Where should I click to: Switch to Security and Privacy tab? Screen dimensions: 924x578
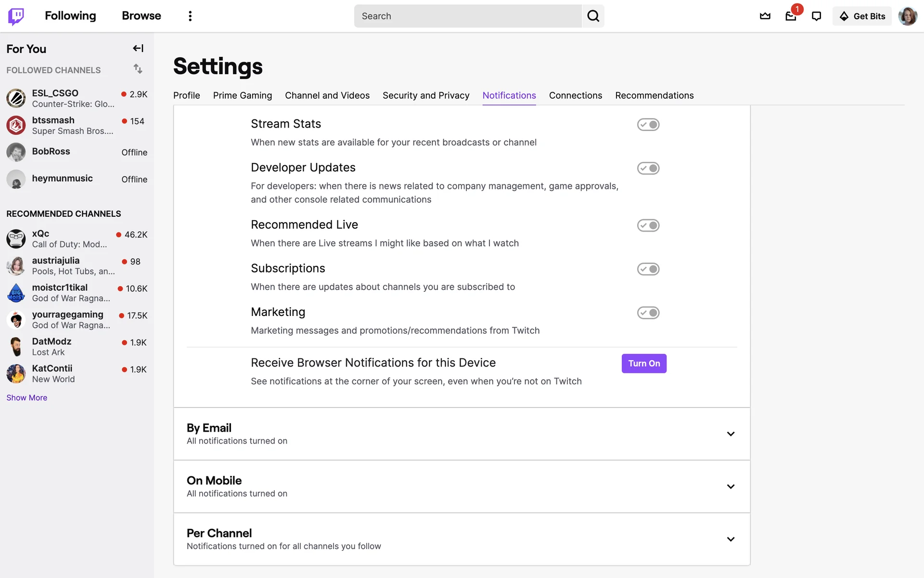(x=425, y=95)
